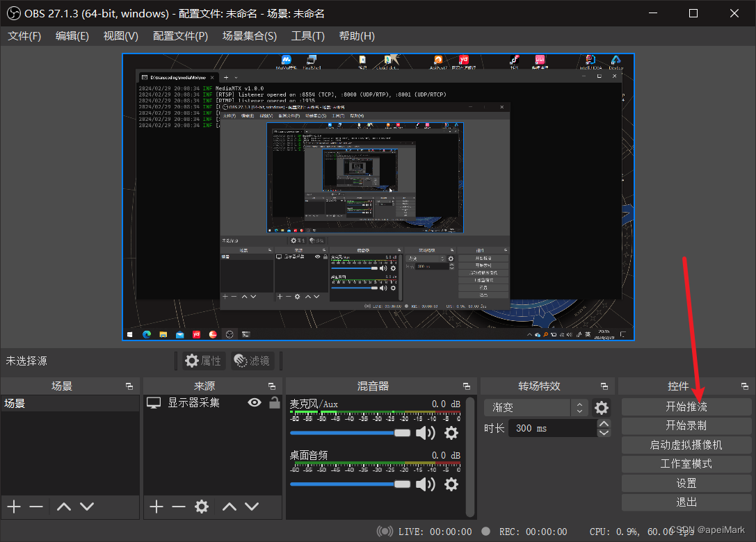
Task: Click the 0.0 dB value for 麦克风/Aux
Action: click(x=446, y=404)
